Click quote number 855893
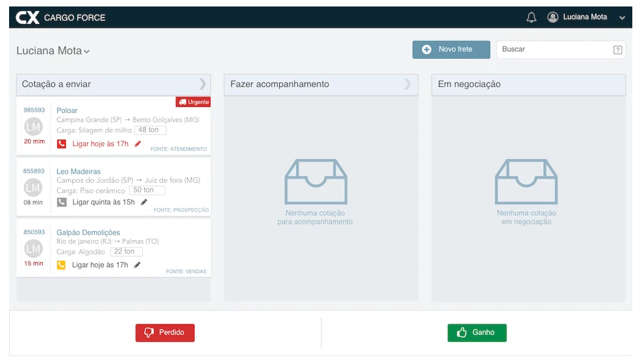 [34, 171]
